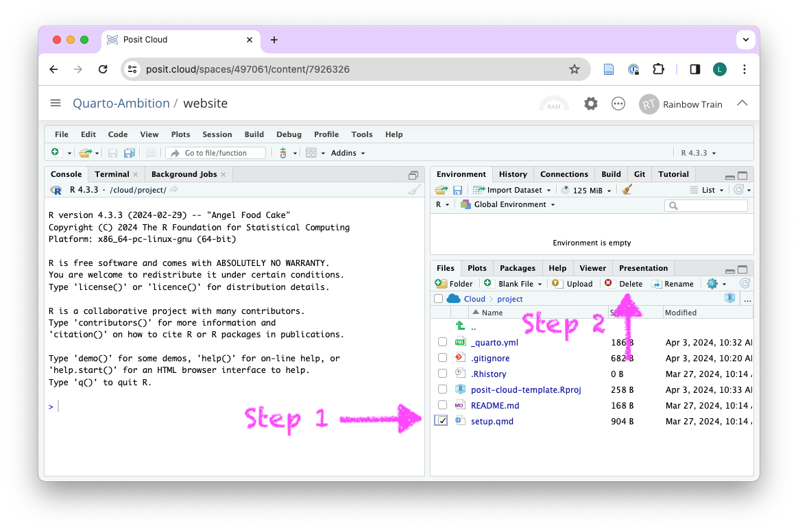Screen dimensions: 798x532
Task: Open the Session menu
Action: pyautogui.click(x=217, y=134)
